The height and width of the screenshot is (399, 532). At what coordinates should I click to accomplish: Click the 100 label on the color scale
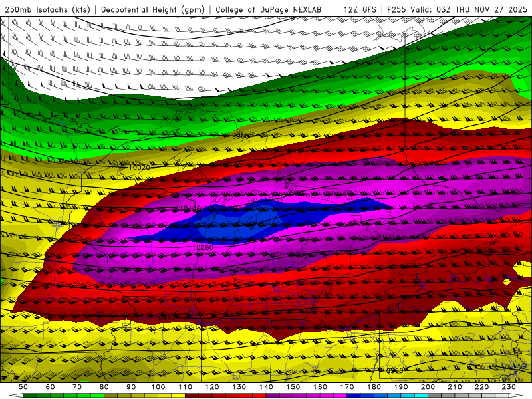pyautogui.click(x=158, y=387)
